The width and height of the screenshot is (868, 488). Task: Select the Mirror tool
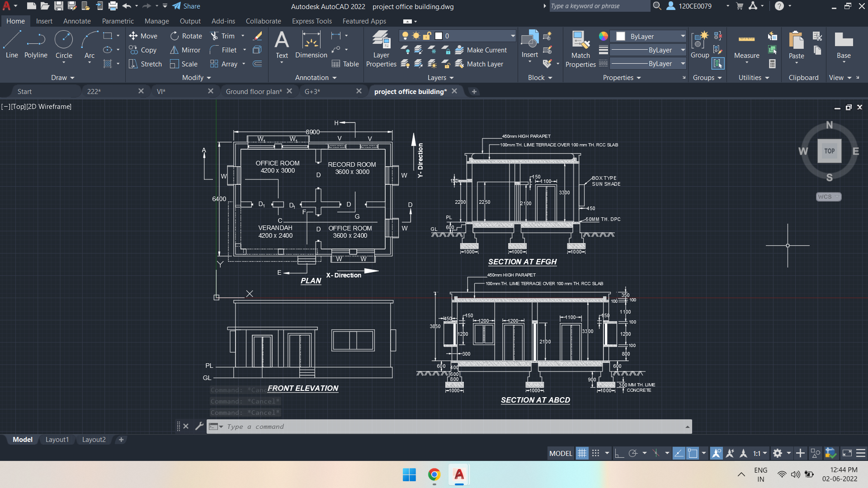(x=185, y=50)
